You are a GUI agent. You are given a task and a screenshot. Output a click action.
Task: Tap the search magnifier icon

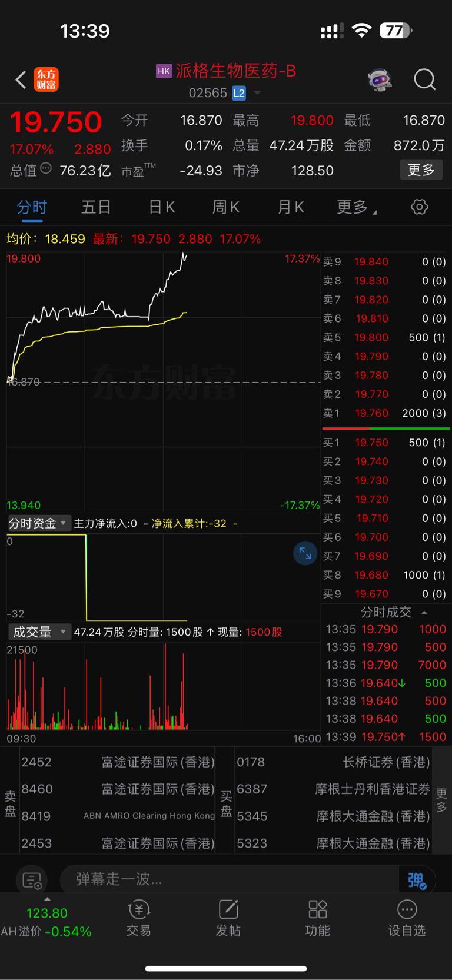[424, 79]
